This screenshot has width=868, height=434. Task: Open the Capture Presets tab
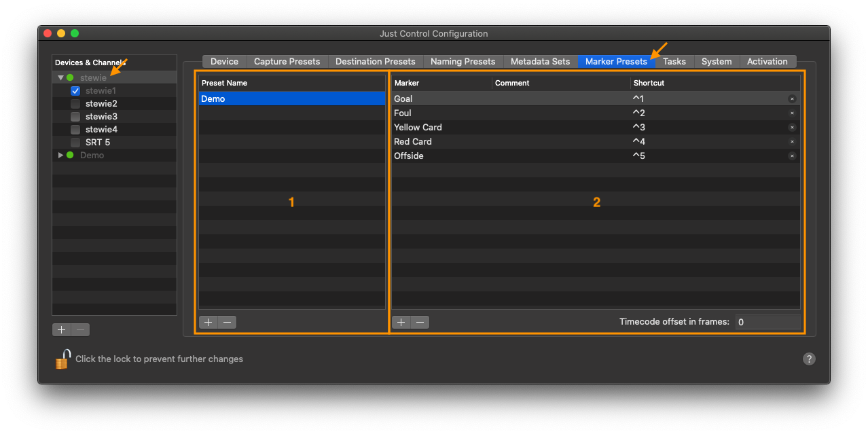pyautogui.click(x=287, y=61)
